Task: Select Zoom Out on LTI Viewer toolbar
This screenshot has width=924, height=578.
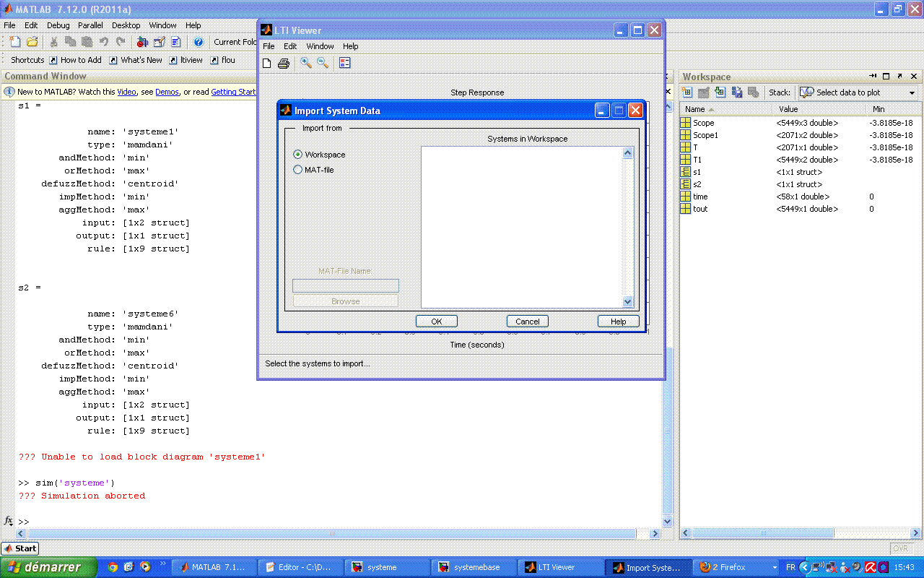Action: pos(322,63)
